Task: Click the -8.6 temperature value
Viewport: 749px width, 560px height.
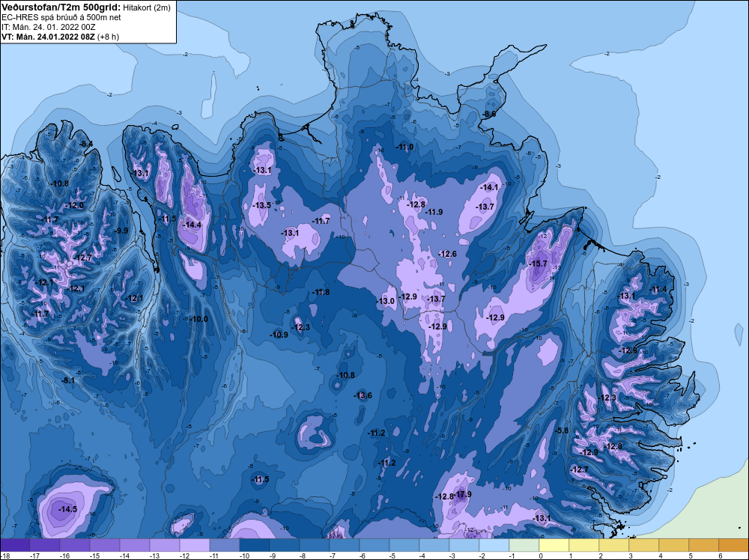Action: (x=488, y=114)
